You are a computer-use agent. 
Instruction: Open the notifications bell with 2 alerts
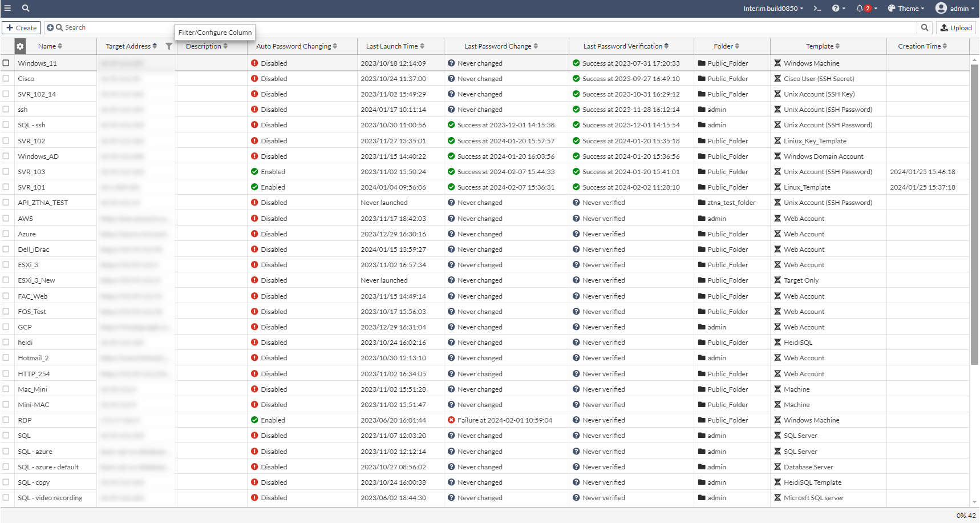(x=866, y=8)
